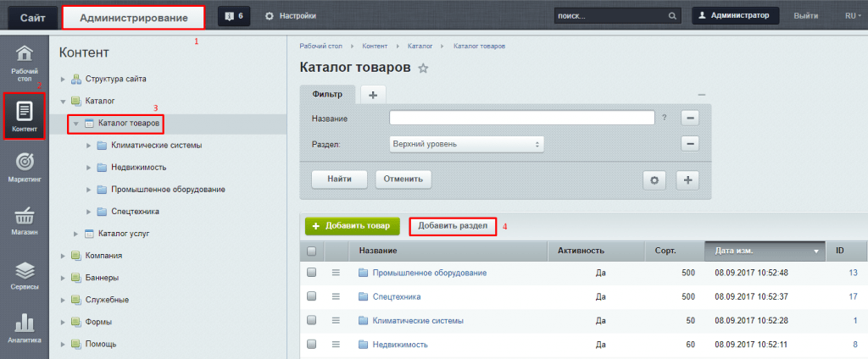Viewport: 868px width, 359px height.
Task: Open the Раздел dropdown showing Верхний уровень
Action: (x=466, y=145)
